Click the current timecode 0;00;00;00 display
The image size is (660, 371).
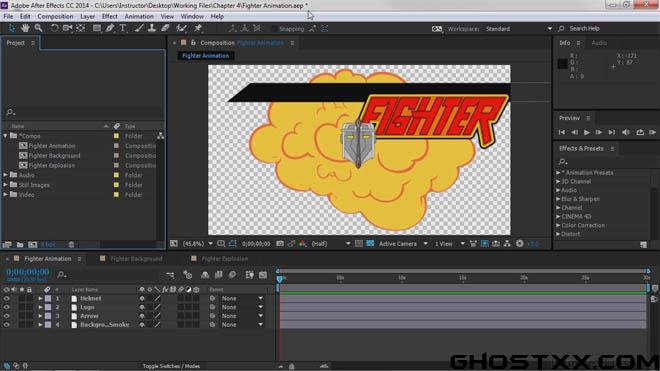tap(27, 272)
